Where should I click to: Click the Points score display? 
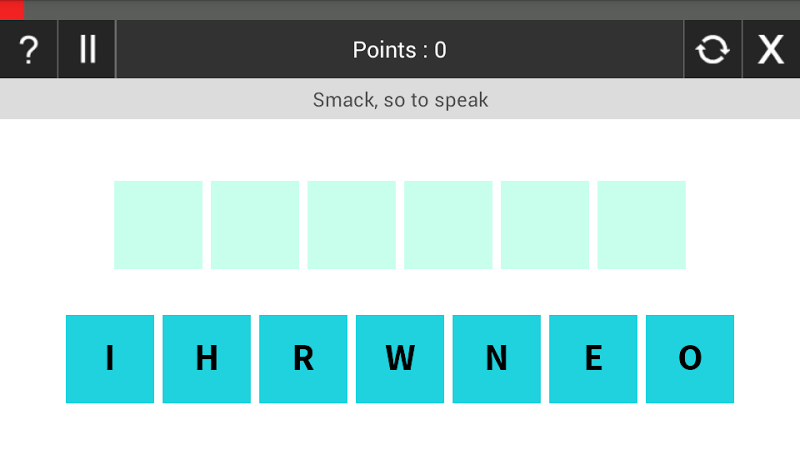coord(400,50)
